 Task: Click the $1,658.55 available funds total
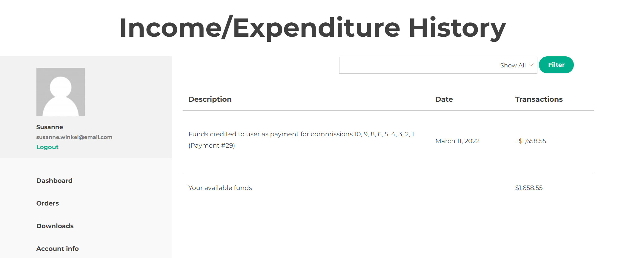pyautogui.click(x=529, y=188)
